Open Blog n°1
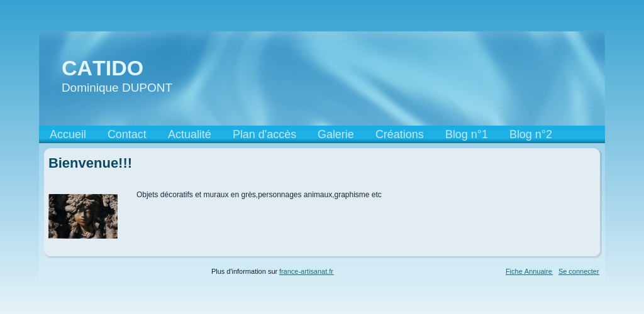644x314 pixels. 467,134
